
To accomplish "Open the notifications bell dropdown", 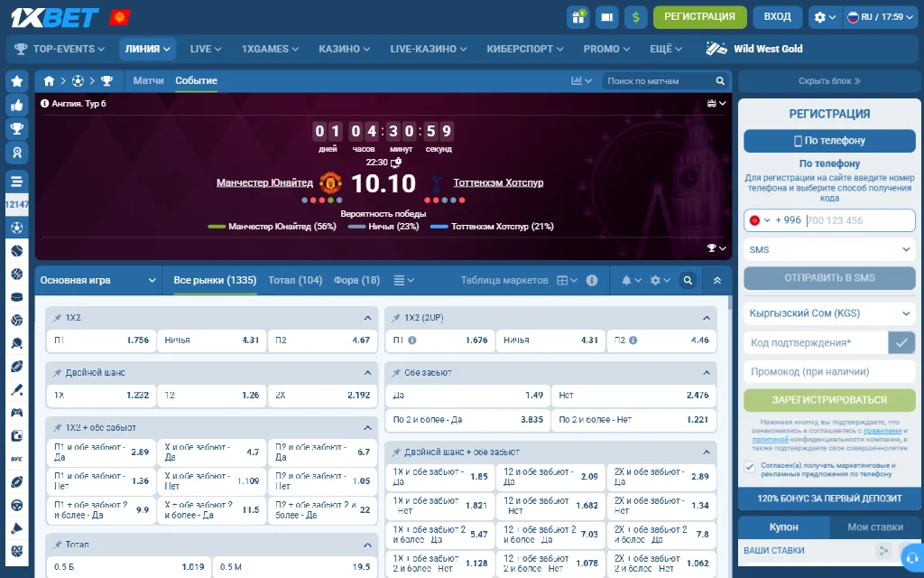I will click(x=631, y=281).
